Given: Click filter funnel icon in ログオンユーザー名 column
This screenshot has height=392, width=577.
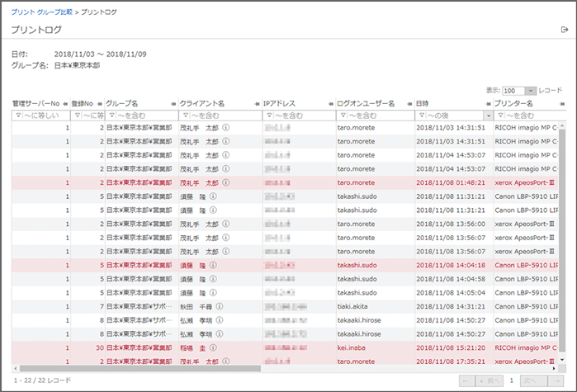Looking at the screenshot, I should tap(343, 116).
